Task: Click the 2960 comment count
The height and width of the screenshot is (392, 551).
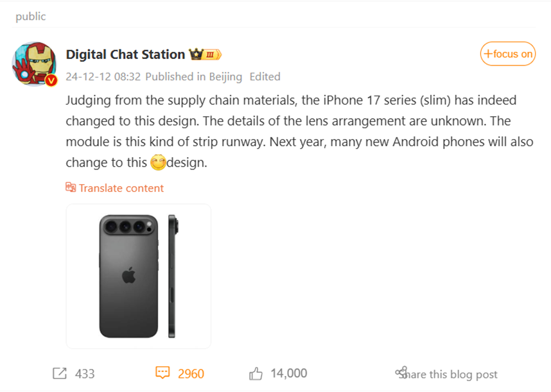Action: click(x=191, y=373)
